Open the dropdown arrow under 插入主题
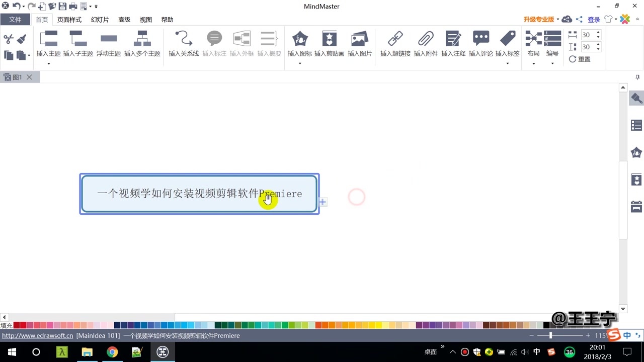The image size is (644, 362). 49,64
